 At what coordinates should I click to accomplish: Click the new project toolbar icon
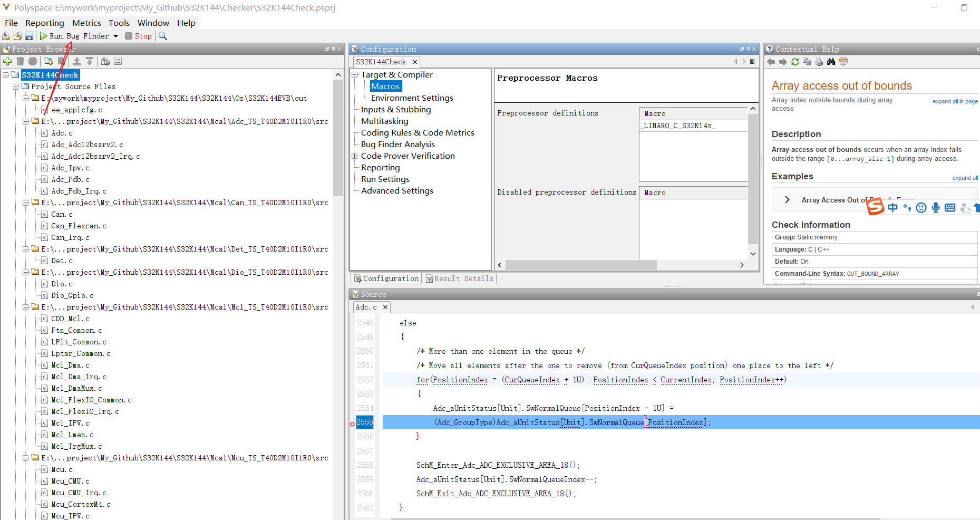point(6,36)
